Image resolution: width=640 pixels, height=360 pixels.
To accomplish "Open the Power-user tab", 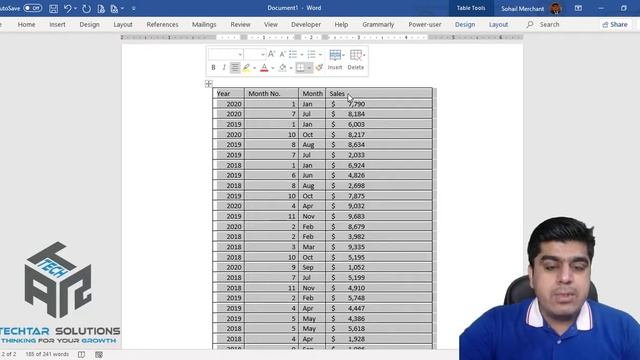I will pos(425,24).
